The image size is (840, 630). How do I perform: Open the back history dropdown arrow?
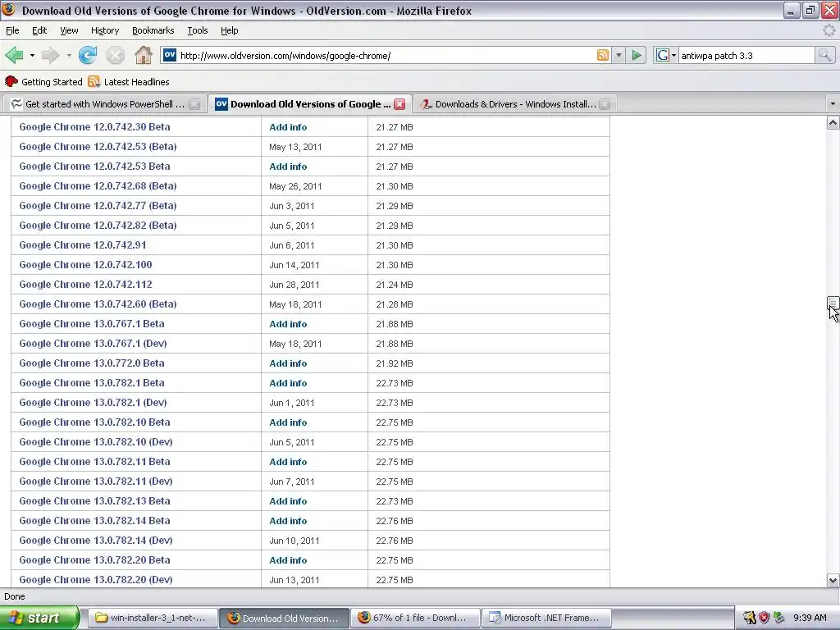[32, 55]
